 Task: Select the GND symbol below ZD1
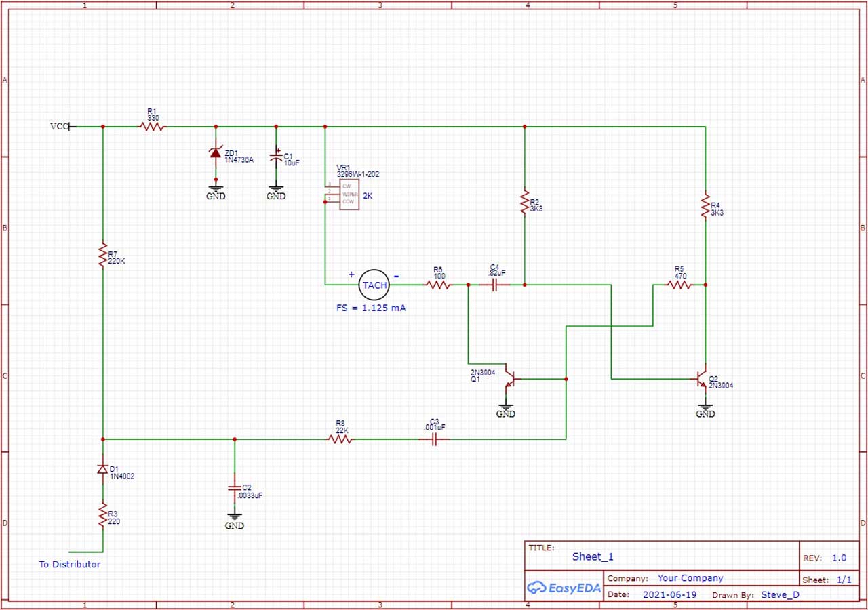coord(216,191)
